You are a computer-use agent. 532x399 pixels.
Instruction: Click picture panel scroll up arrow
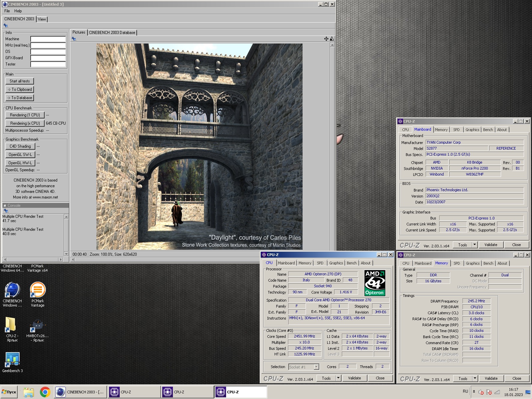tap(332, 45)
